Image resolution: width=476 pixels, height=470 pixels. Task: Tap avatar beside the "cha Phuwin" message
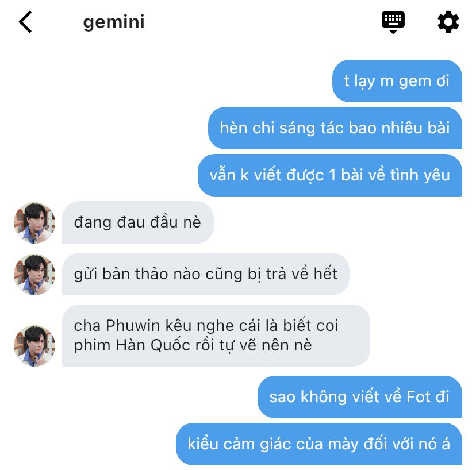coord(34,346)
